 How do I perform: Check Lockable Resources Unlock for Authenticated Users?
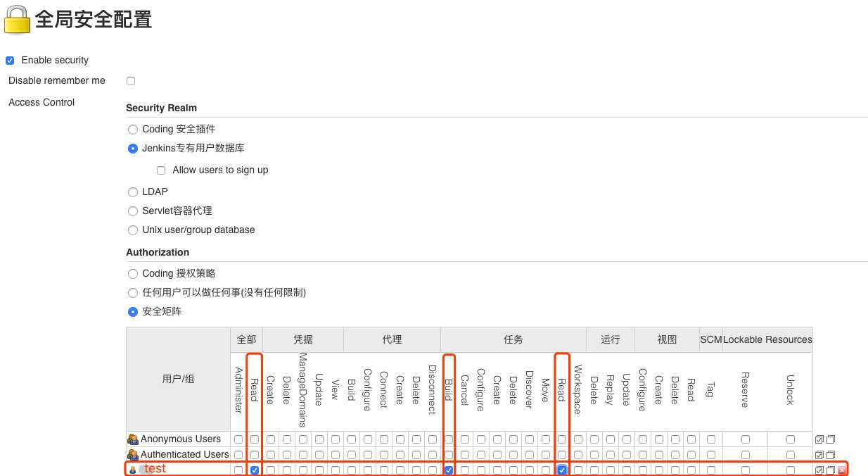point(791,455)
